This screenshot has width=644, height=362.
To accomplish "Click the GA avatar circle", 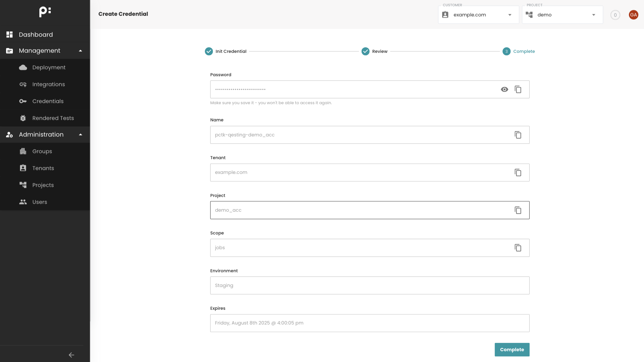I will 633,14.
